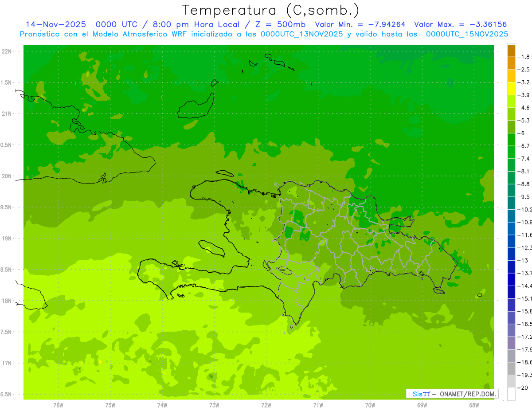Click the -20 colorbar value label
The image size is (532, 411).
[x=524, y=388]
